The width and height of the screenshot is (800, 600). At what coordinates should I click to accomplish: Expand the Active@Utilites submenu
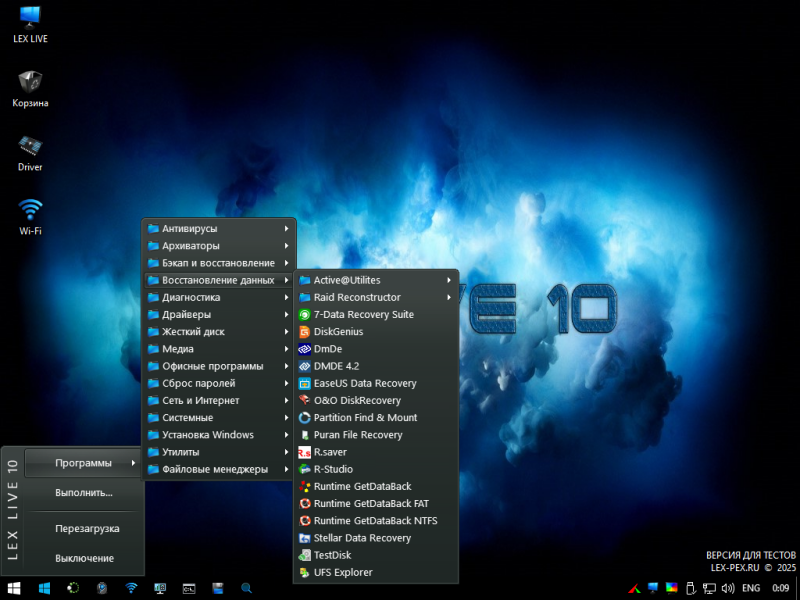tap(347, 280)
